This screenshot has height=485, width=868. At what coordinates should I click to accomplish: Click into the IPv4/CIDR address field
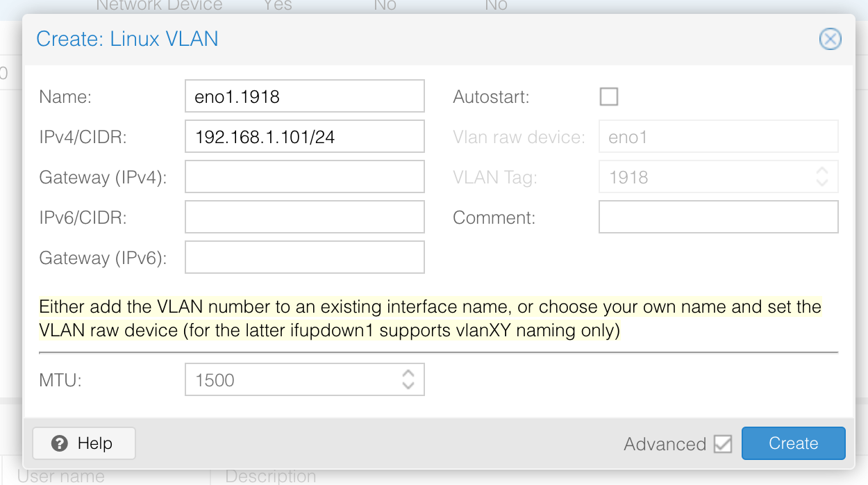click(304, 136)
